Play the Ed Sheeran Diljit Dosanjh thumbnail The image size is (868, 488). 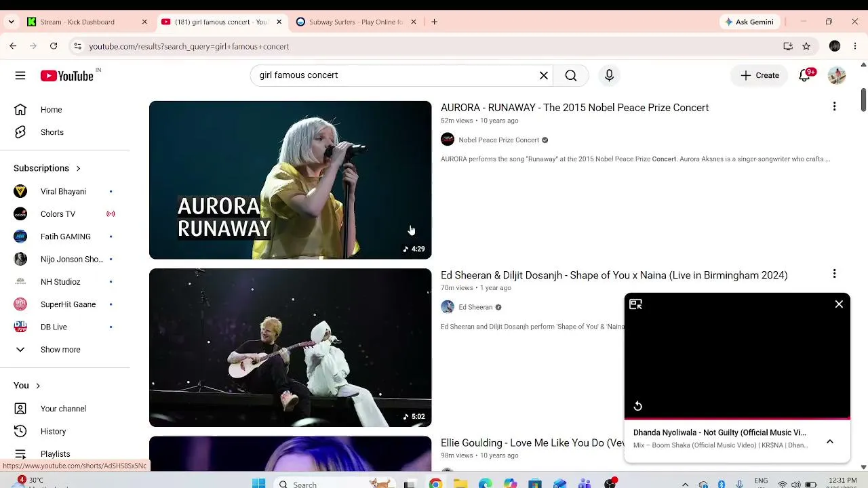290,348
